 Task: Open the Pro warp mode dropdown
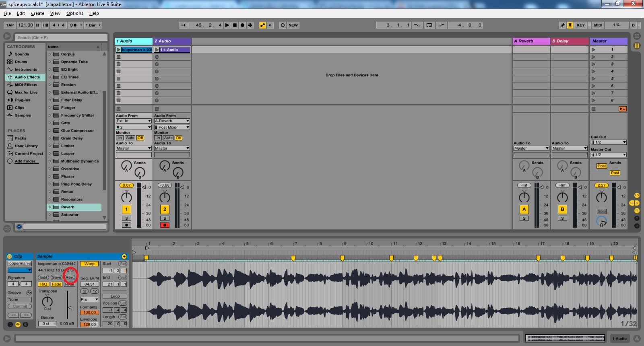coord(89,299)
